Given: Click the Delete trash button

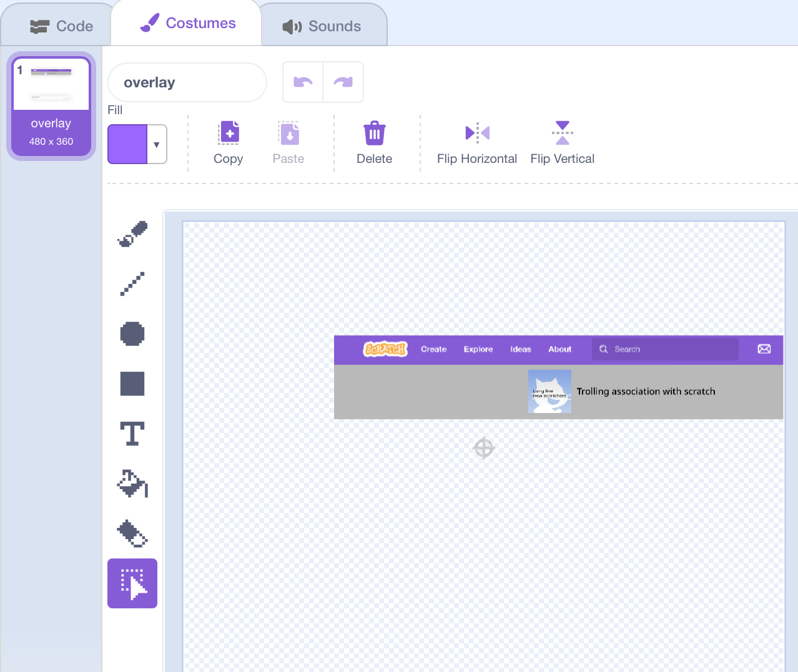Looking at the screenshot, I should click(x=374, y=143).
